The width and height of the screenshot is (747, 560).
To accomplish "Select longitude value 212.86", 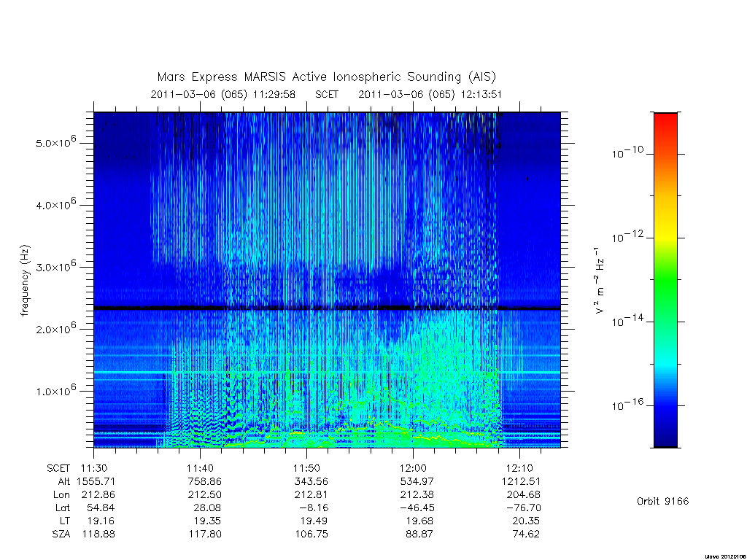I will [98, 495].
